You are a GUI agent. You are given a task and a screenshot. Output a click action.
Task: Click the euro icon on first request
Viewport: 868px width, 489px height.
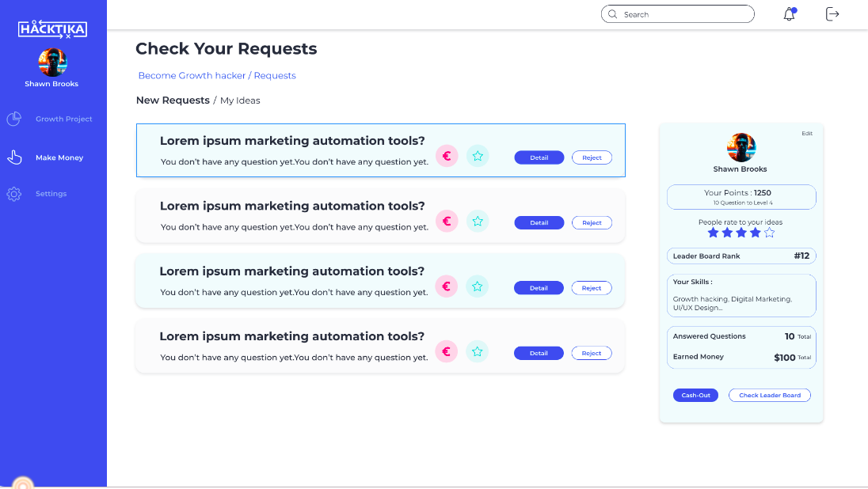point(447,156)
